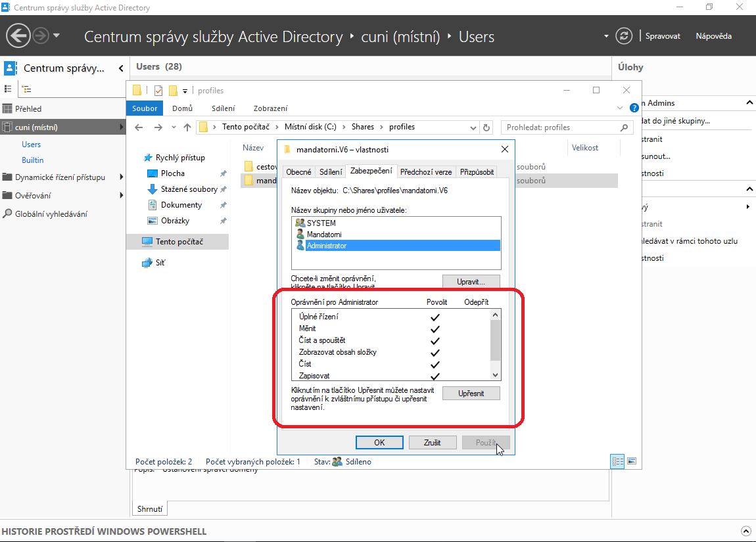Click the Upravit button to change permissions

pos(471,282)
